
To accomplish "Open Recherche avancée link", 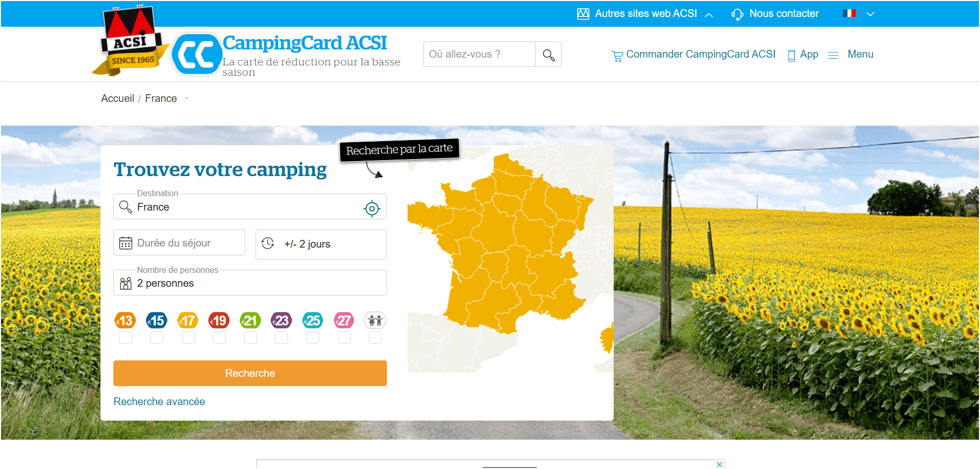I will coord(159,402).
